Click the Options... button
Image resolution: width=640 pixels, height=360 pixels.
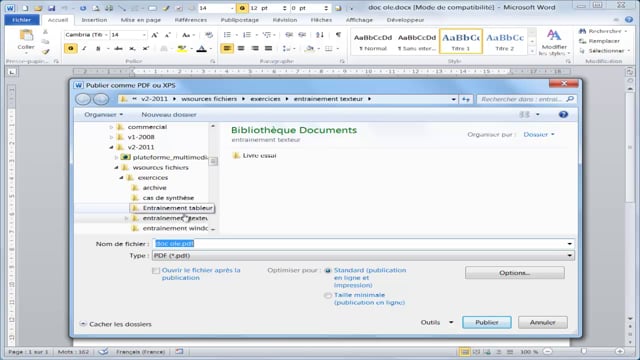pyautogui.click(x=515, y=273)
